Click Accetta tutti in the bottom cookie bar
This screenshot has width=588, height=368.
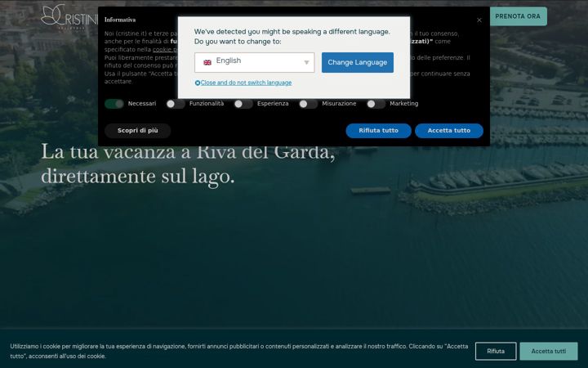[549, 351]
